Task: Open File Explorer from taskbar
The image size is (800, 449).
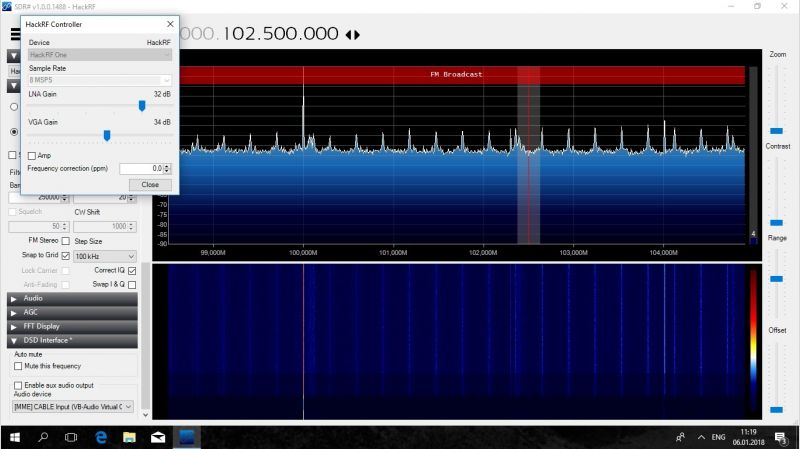Action: click(130, 437)
